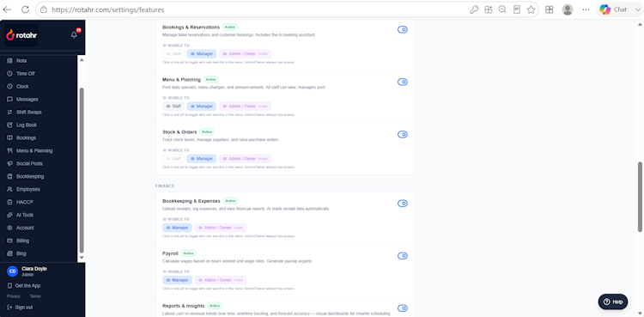
Task: Click Admin / Owner pill under Stock & Orders
Action: point(246,159)
